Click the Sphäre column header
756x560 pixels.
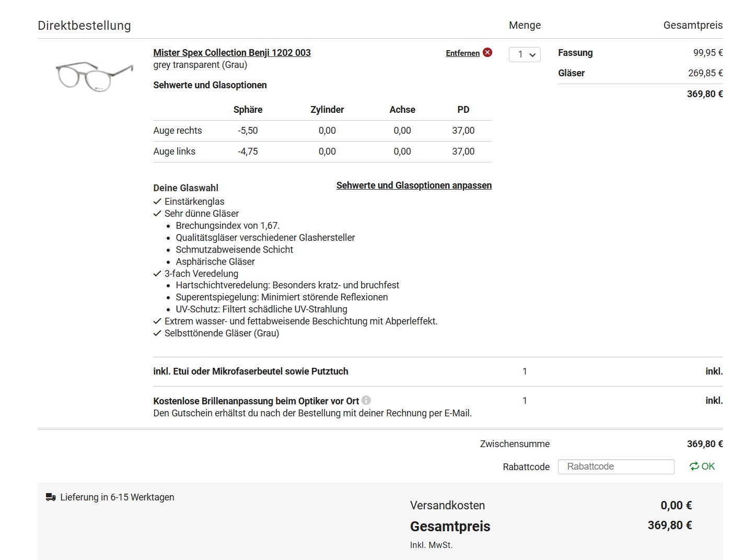coord(248,110)
